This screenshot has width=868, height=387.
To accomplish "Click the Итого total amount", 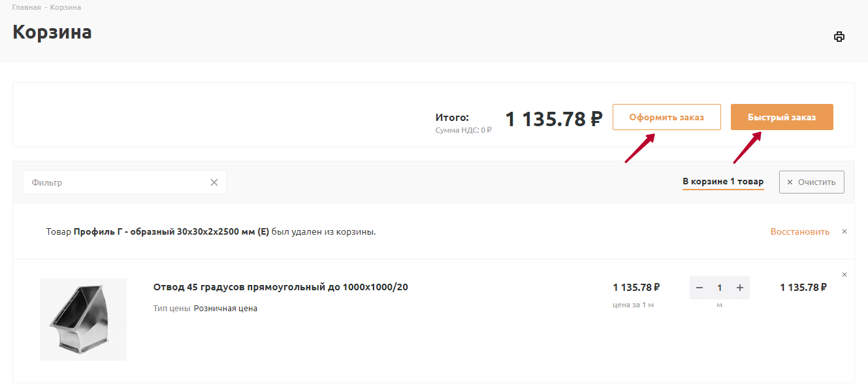I will [553, 118].
